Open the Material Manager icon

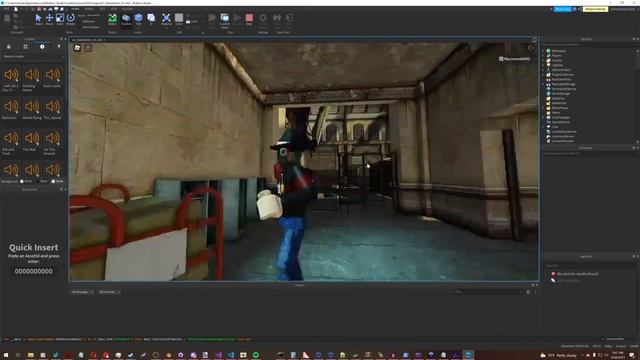coord(166,19)
